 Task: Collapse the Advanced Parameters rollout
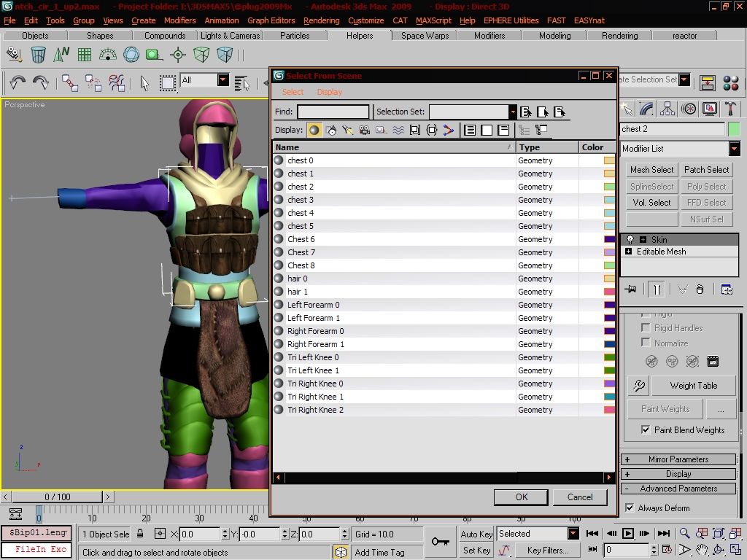(x=678, y=488)
